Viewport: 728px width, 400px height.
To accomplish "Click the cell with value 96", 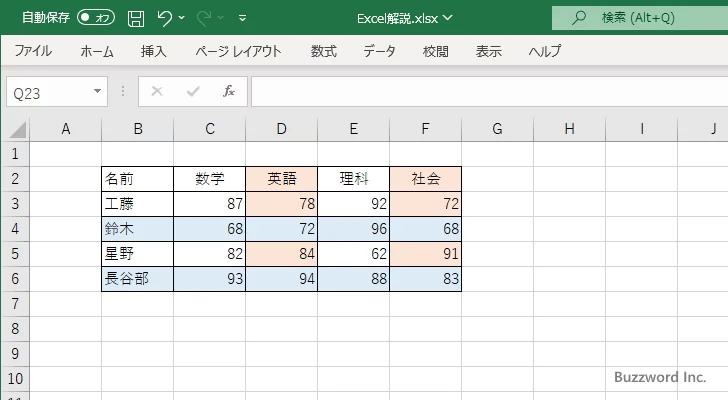I will pos(353,229).
